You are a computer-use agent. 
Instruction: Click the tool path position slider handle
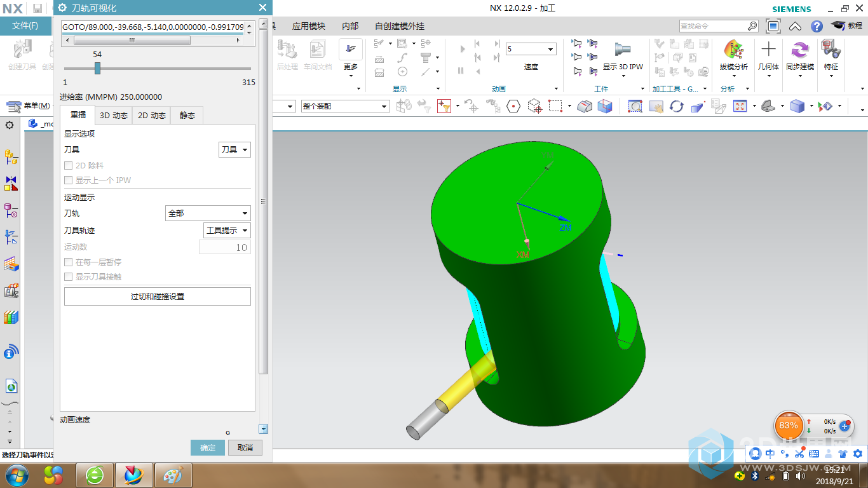click(x=97, y=68)
